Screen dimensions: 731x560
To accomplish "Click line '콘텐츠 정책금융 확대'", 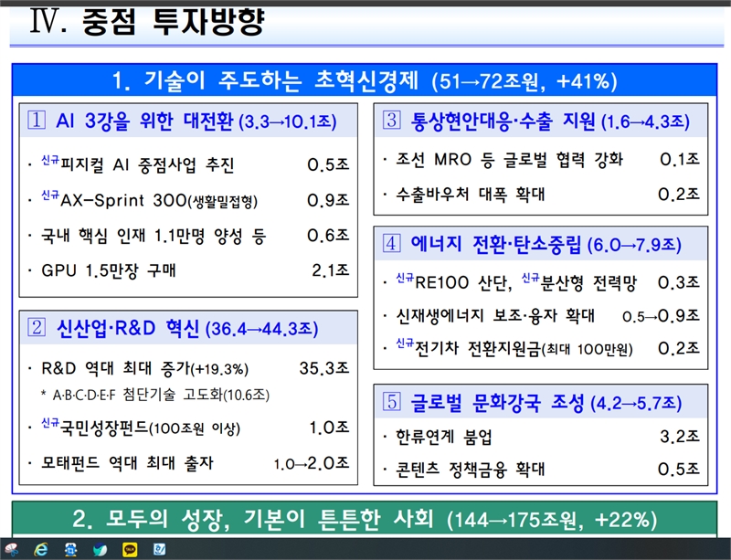I will tap(470, 469).
